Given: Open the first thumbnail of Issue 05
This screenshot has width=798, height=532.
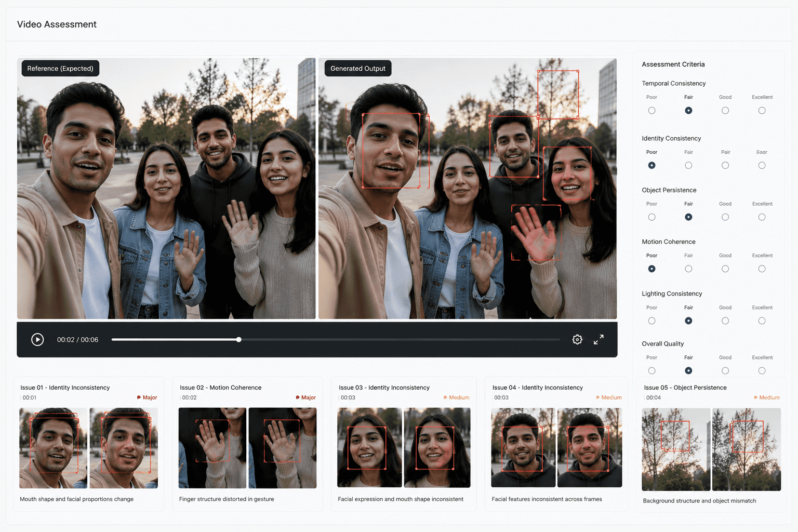Looking at the screenshot, I should pyautogui.click(x=676, y=449).
